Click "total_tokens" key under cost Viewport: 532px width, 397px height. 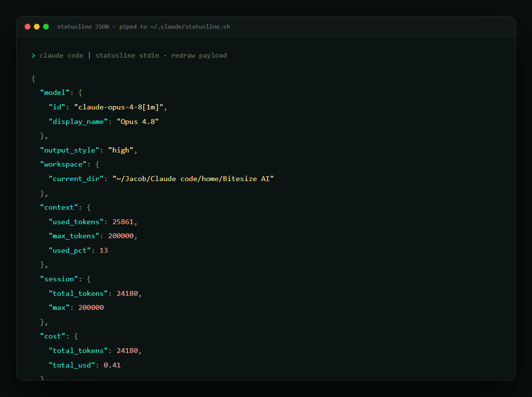(78, 351)
